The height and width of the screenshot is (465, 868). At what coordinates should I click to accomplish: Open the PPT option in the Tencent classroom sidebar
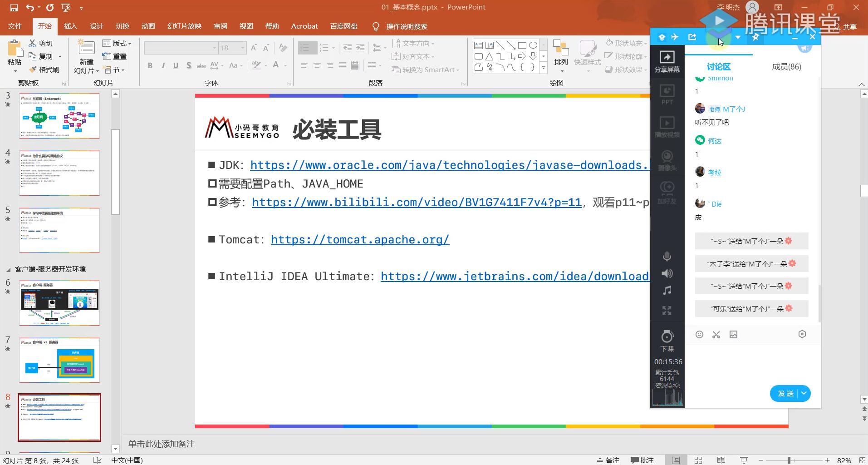[667, 94]
